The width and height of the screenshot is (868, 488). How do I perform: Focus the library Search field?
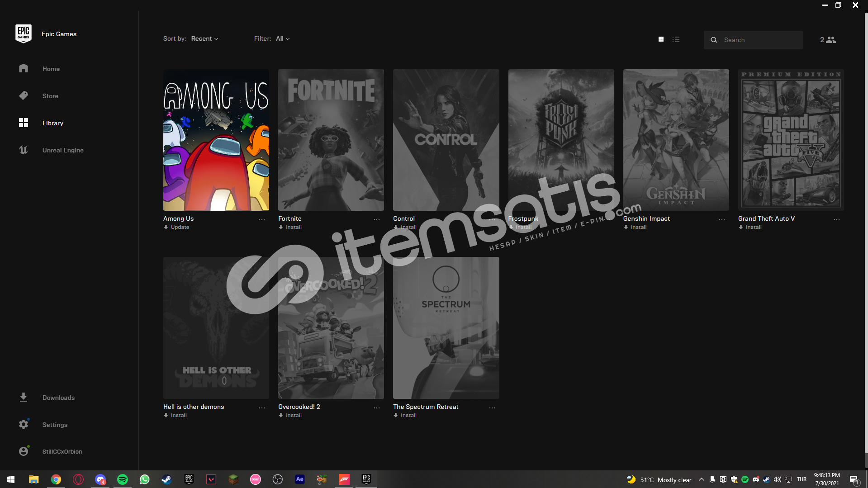[x=753, y=40]
